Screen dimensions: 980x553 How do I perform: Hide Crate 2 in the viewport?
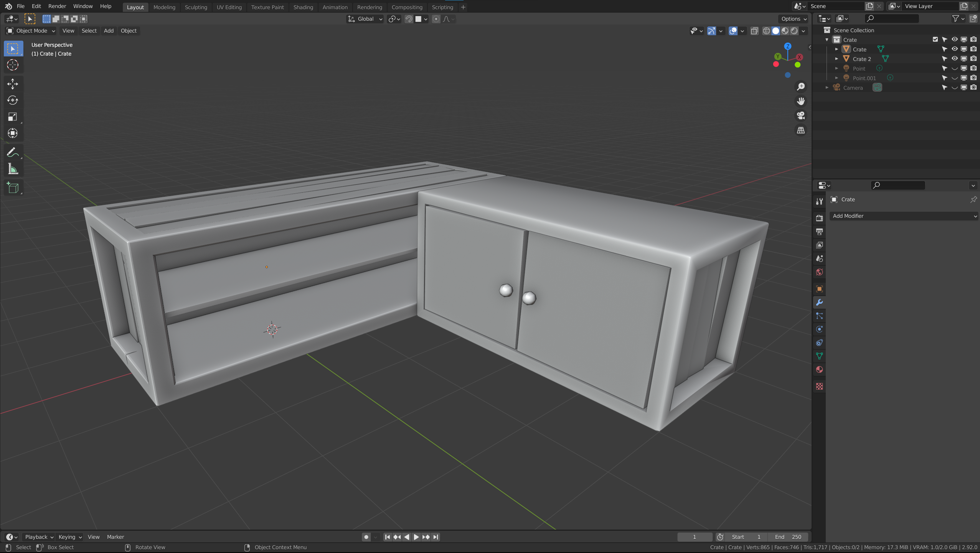tap(954, 59)
